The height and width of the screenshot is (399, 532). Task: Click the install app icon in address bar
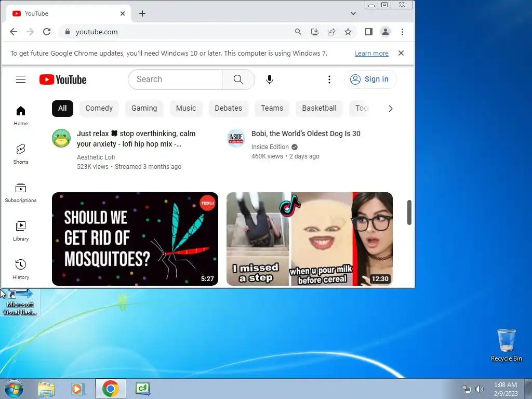coord(315,32)
